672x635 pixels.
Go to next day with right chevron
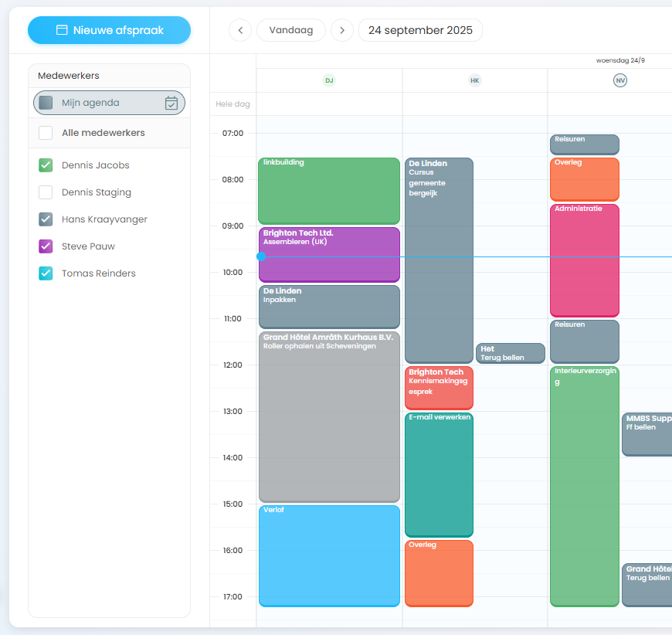click(x=342, y=30)
